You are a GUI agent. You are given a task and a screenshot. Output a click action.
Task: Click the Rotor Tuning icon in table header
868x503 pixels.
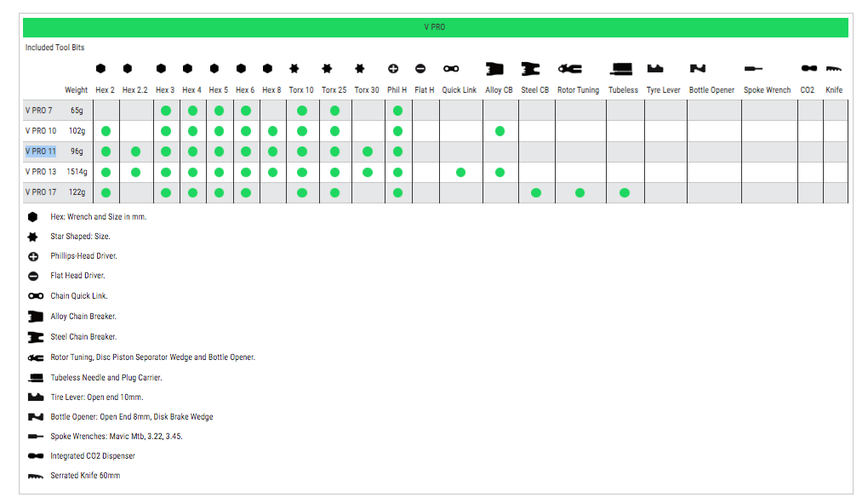(569, 68)
